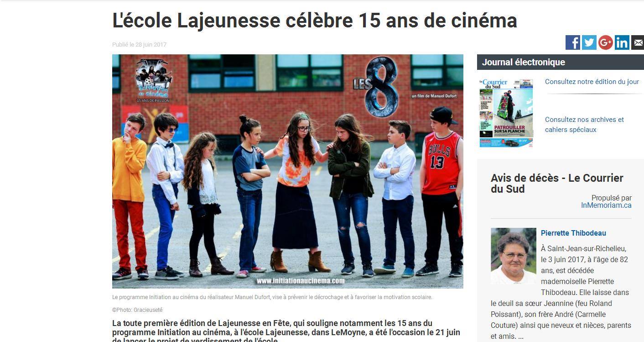Click Pierrette Thibodeau's portrait photo
Image resolution: width=644 pixels, height=342 pixels.
pos(514,256)
